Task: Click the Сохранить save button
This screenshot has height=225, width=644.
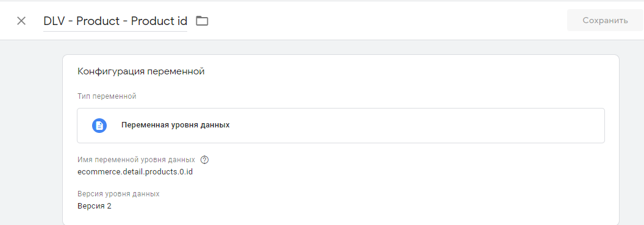Action: click(605, 21)
